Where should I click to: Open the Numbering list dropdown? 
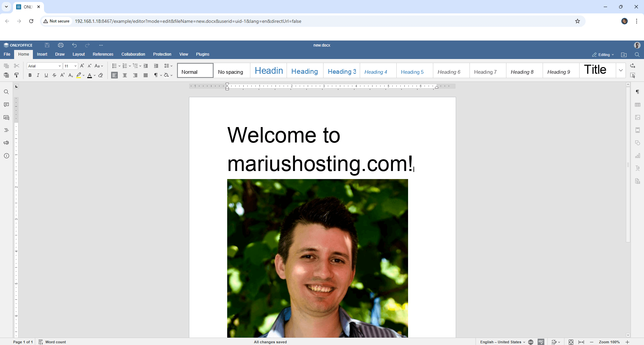(x=130, y=66)
